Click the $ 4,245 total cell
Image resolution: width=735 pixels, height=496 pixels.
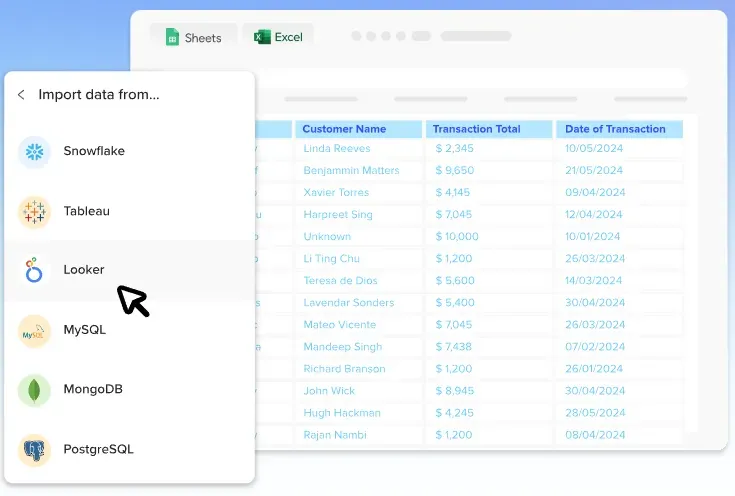point(489,413)
